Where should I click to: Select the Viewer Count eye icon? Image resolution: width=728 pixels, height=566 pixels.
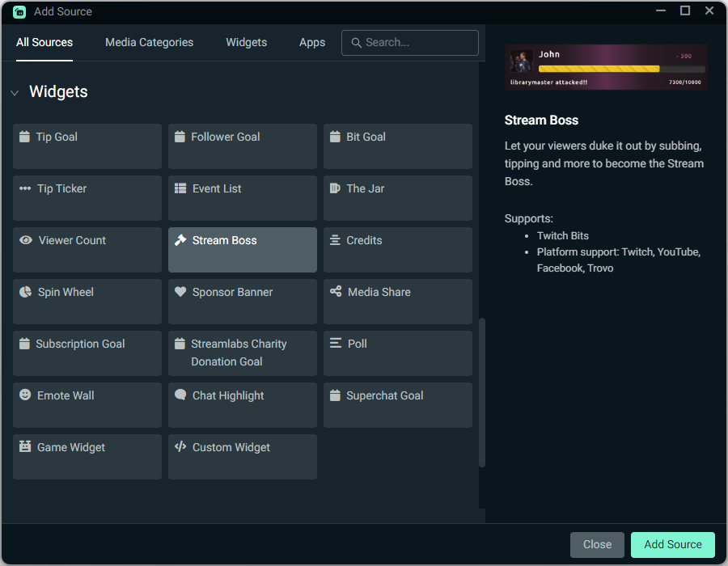pyautogui.click(x=25, y=240)
